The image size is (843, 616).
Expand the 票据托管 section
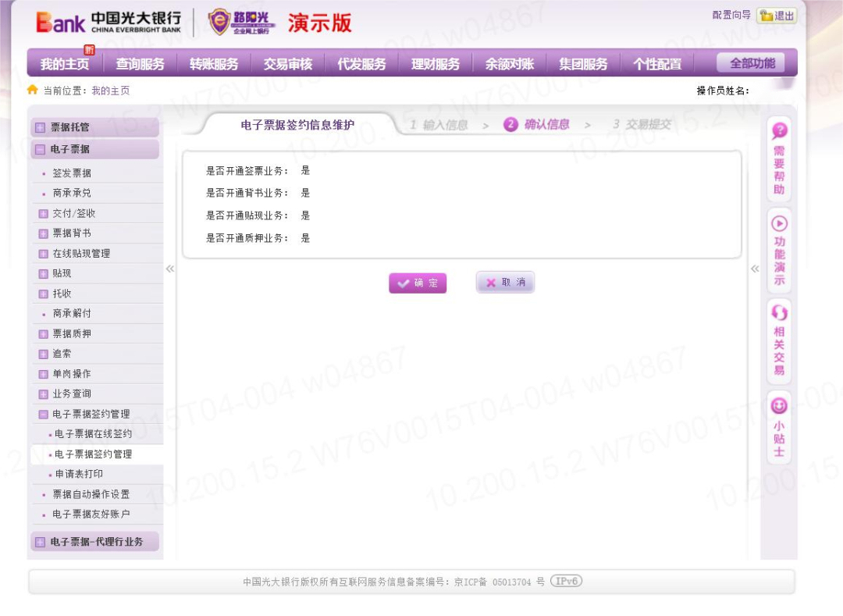40,127
